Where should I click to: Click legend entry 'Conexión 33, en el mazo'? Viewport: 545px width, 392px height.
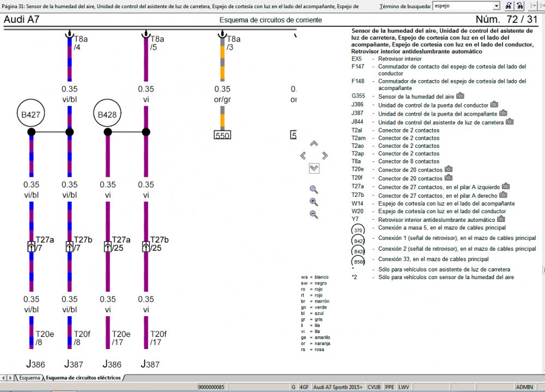pos(433,259)
